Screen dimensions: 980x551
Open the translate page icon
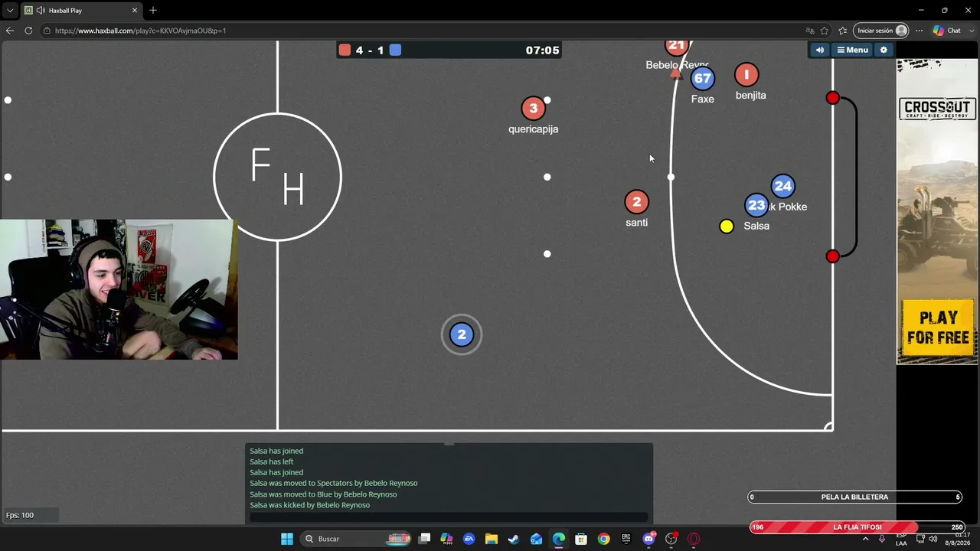[x=809, y=31]
